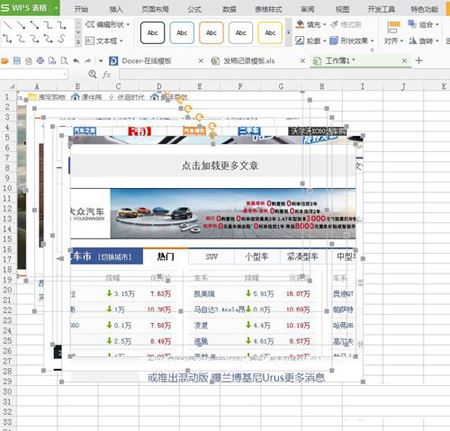Apply the orange-bordered Abc shape style
The height and width of the screenshot is (431, 450).
click(x=211, y=33)
